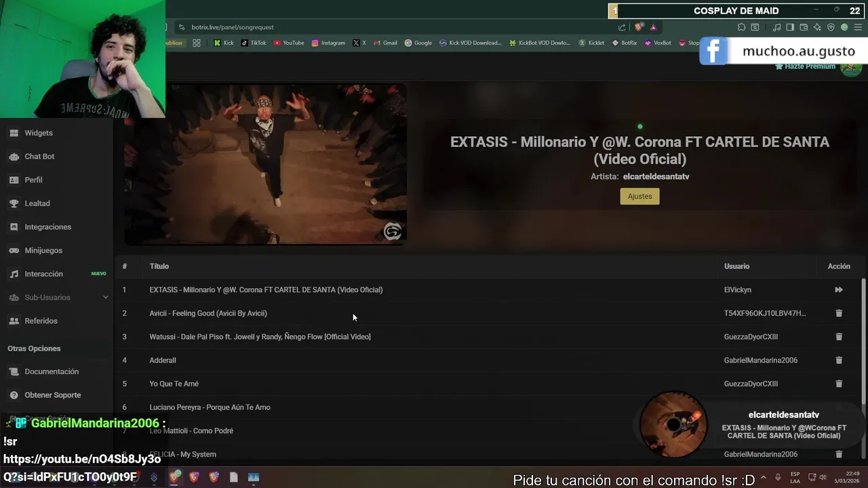The image size is (868, 488).
Task: Open the X bookmark
Action: coord(359,43)
